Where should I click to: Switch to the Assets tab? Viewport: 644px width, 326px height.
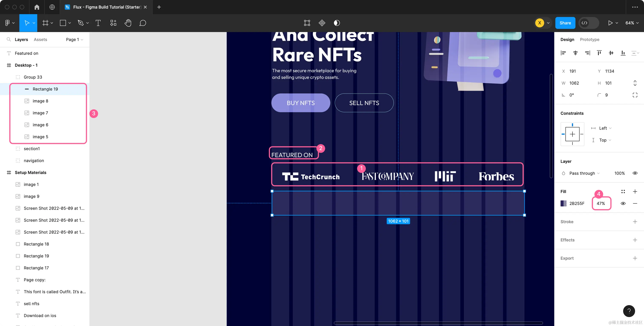click(x=40, y=40)
